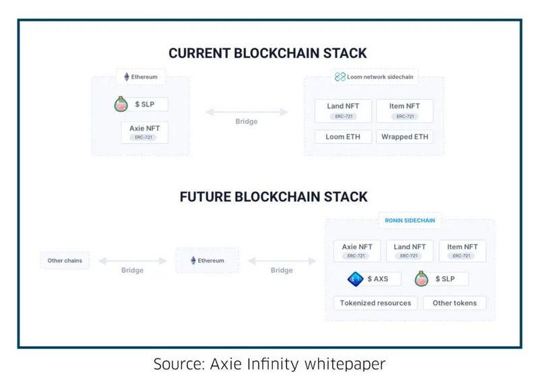Click the Ethereum diamond icon in current stack
Screen dimensions: 539x392
point(125,77)
